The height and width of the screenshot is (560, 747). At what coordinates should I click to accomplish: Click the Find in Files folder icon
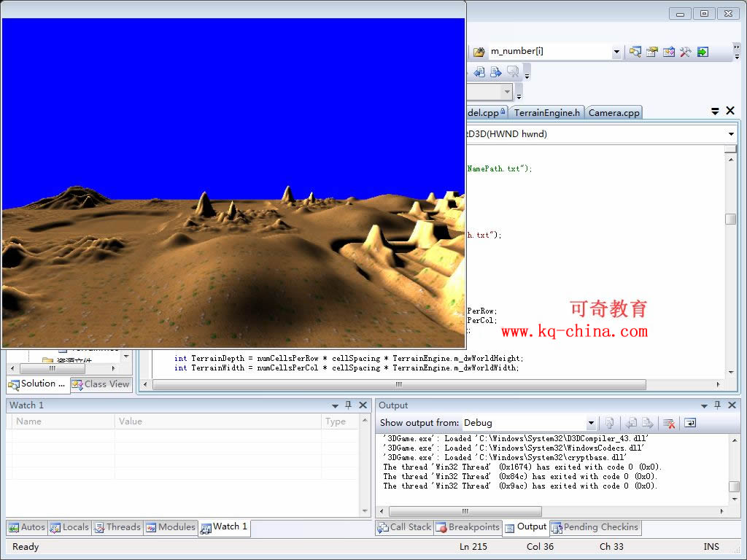click(x=479, y=52)
